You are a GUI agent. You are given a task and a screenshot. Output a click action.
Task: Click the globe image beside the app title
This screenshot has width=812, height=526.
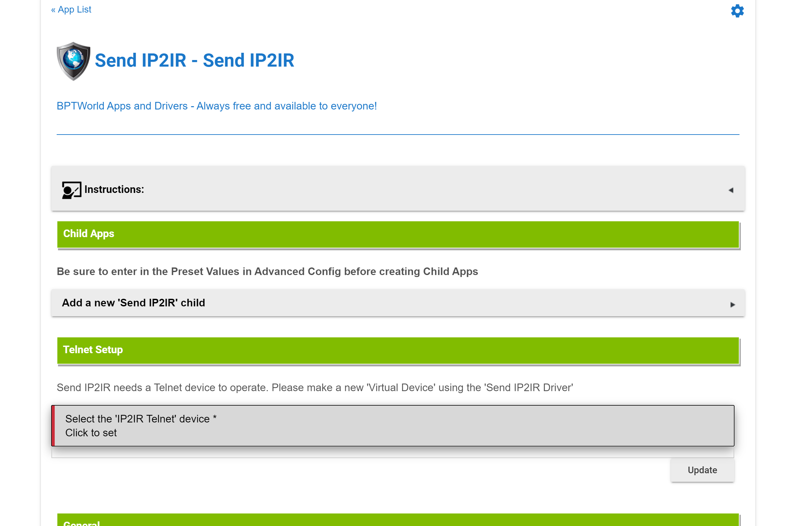pyautogui.click(x=73, y=61)
